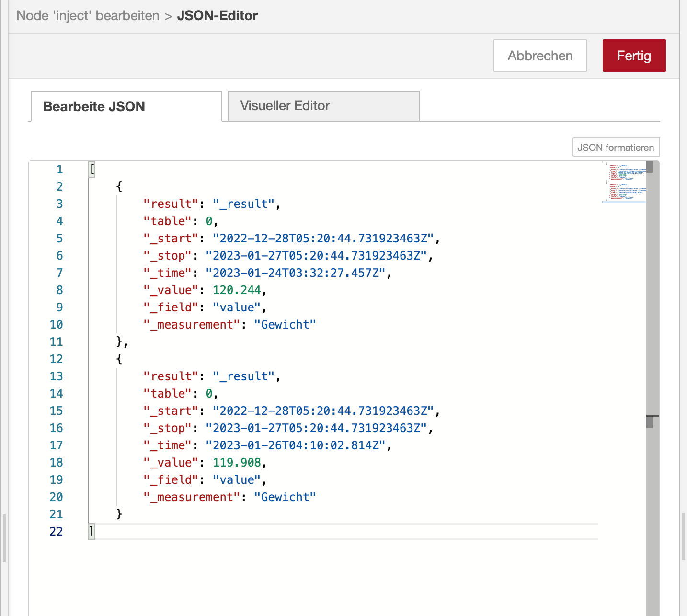The width and height of the screenshot is (687, 616).
Task: Switch to the Visueller Editor tab
Action: [324, 106]
